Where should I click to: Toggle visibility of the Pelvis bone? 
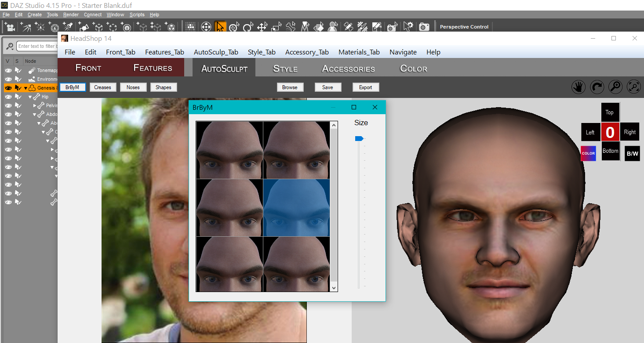click(8, 105)
